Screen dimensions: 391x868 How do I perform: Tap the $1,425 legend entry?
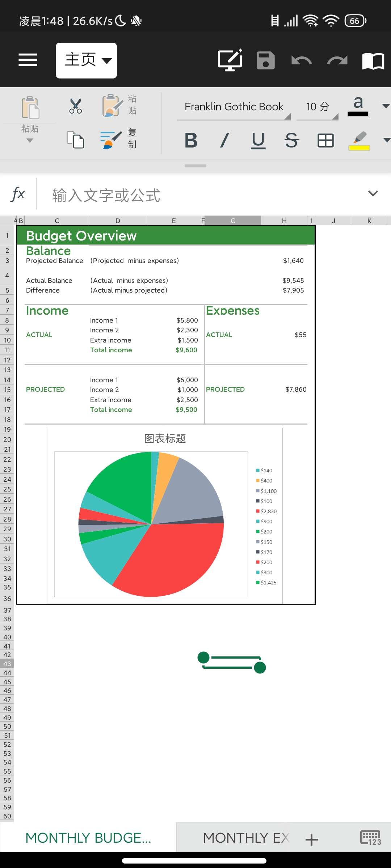[x=266, y=583]
